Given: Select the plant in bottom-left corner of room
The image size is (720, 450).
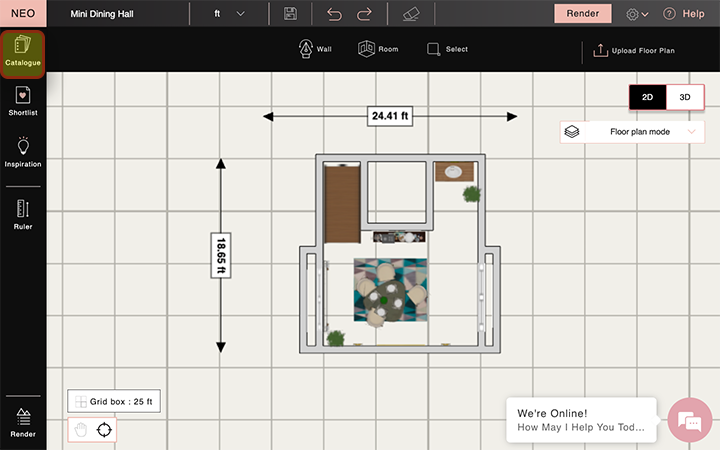Looking at the screenshot, I should point(336,338).
